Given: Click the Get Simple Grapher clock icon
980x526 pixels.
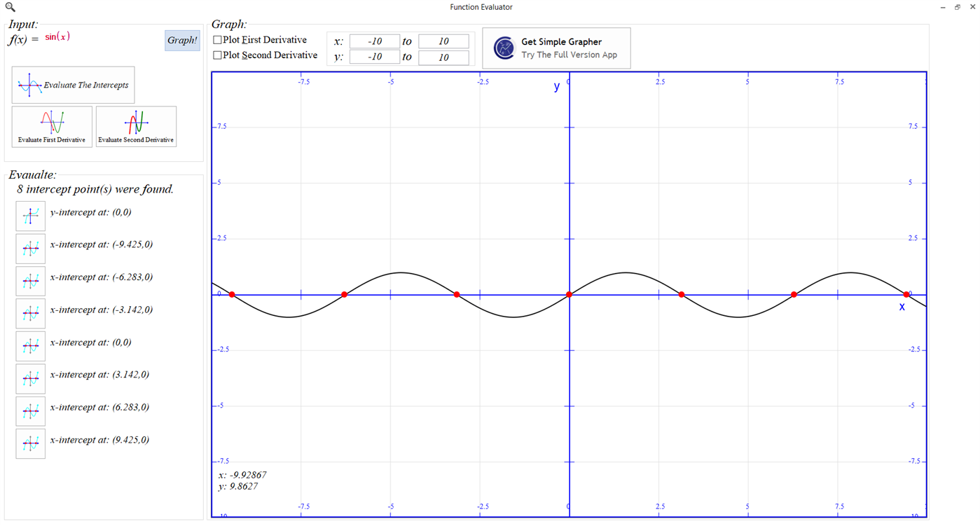Looking at the screenshot, I should (504, 48).
